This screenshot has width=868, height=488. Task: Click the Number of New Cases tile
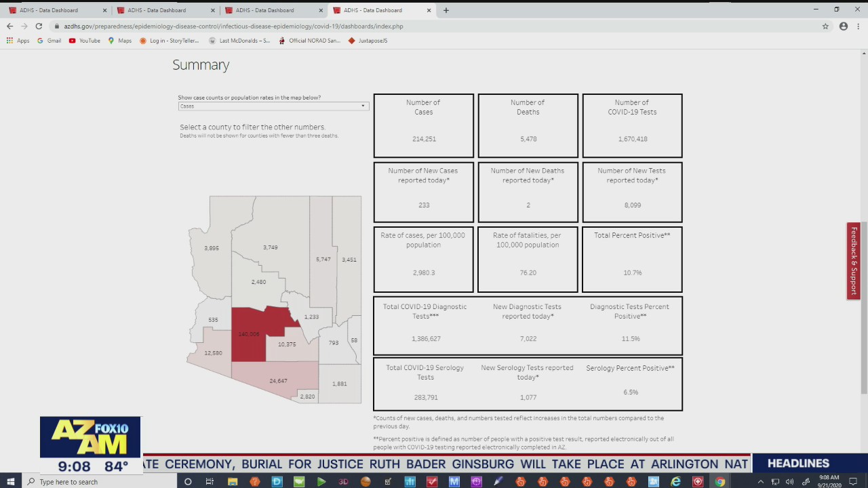(424, 192)
